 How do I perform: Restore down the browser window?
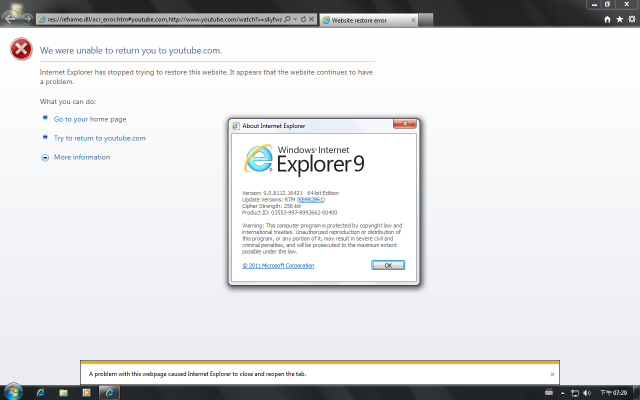[x=607, y=4]
